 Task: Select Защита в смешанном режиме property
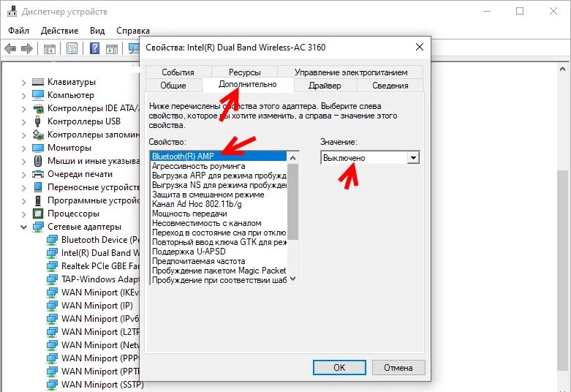click(x=219, y=195)
